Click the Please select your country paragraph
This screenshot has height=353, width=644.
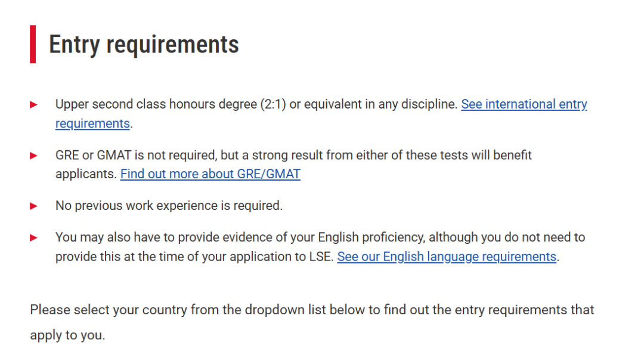point(312,322)
